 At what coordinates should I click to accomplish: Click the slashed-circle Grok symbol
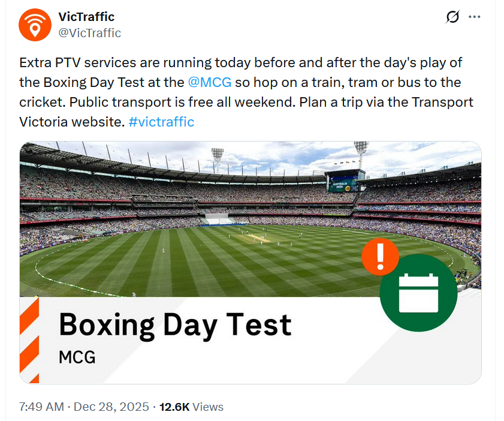pyautogui.click(x=454, y=17)
